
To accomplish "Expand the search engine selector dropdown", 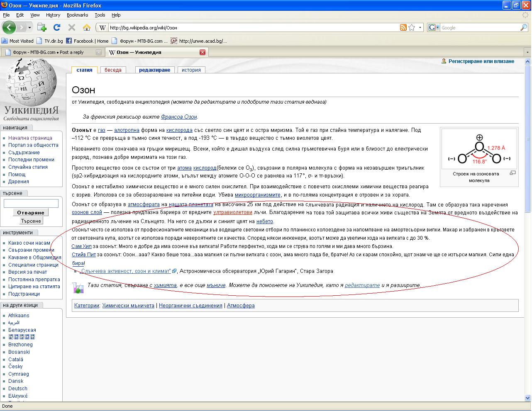I will coord(434,28).
